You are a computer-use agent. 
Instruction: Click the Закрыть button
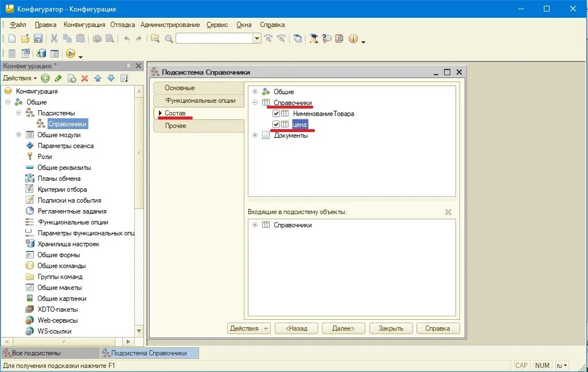point(391,328)
